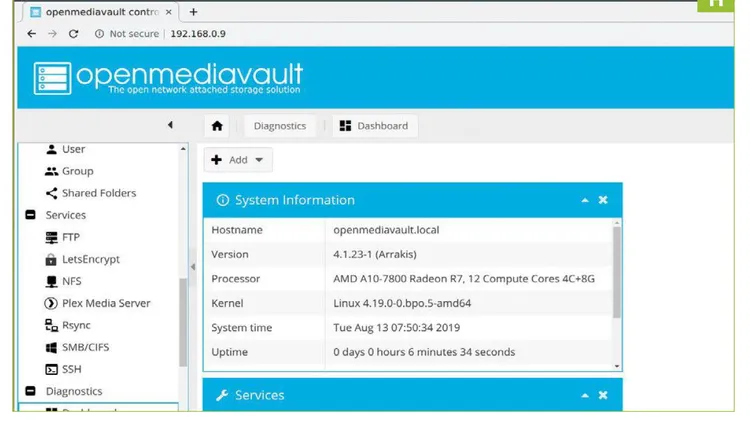Select the Shared Folders share icon
The image size is (750, 421).
coord(51,193)
